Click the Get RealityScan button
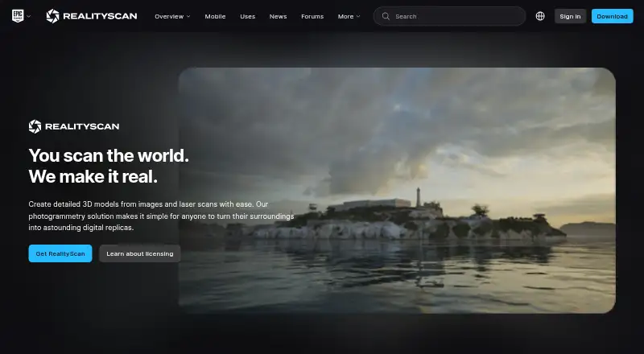Viewport: 644px width, 354px height. point(60,253)
